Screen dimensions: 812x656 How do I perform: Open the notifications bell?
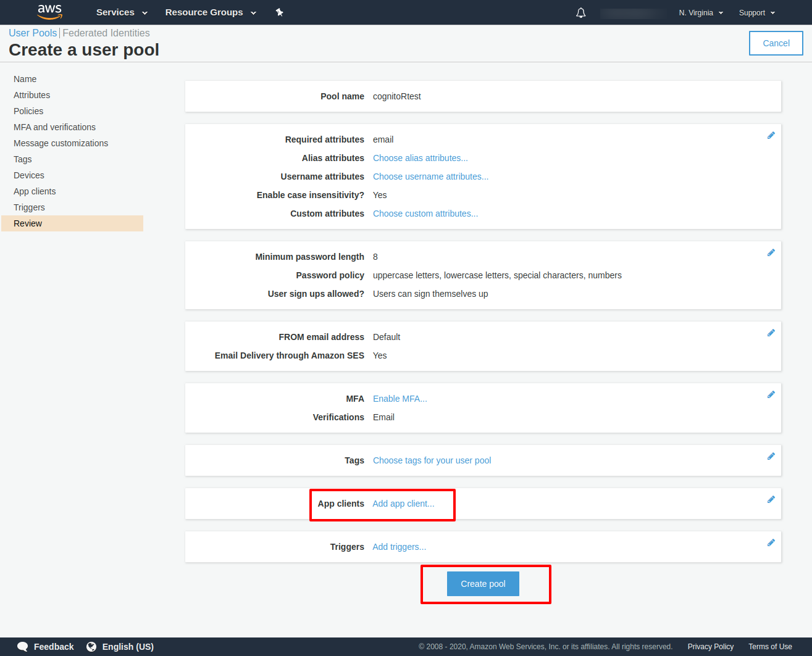[x=580, y=13]
